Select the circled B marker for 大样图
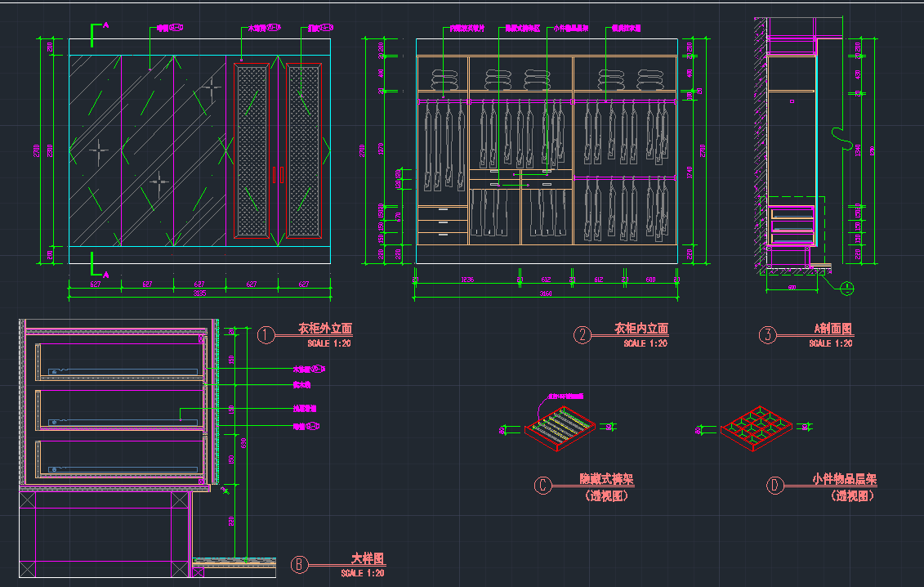Screen dimensions: 924x587 pyautogui.click(x=301, y=565)
